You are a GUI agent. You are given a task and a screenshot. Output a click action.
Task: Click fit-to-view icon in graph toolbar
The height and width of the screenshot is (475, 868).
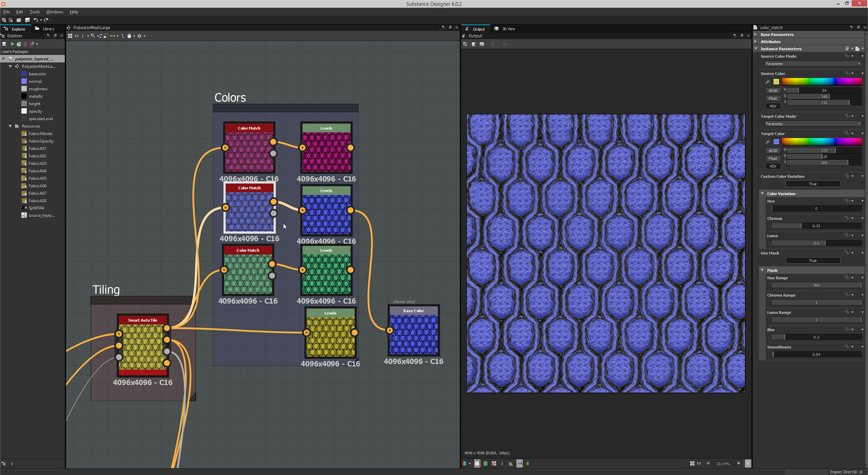click(70, 36)
